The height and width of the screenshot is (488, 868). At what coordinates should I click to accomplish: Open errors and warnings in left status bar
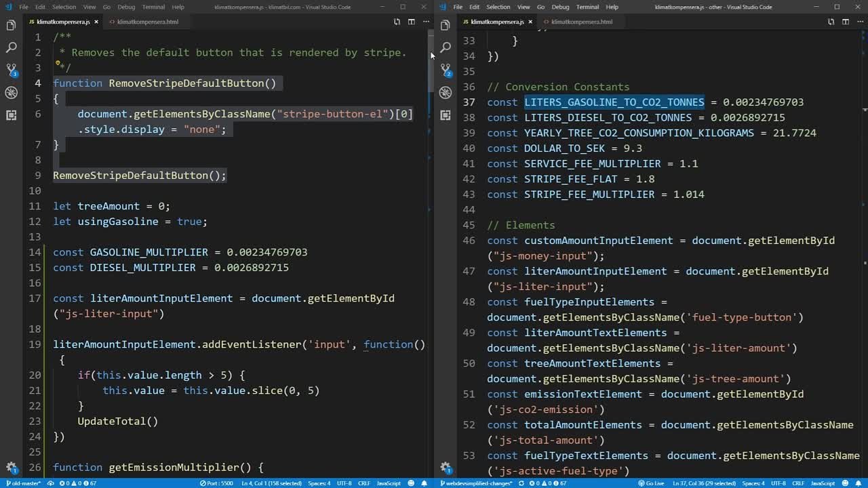coord(77,483)
